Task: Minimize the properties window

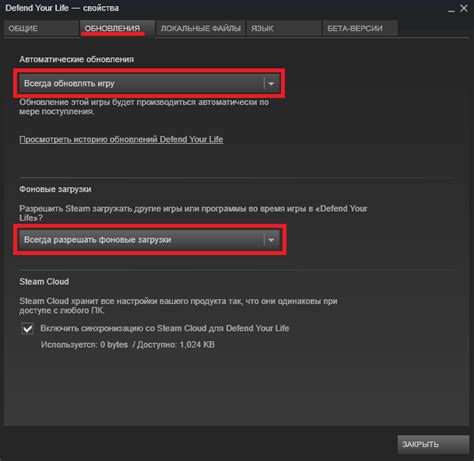Action: [451, 10]
